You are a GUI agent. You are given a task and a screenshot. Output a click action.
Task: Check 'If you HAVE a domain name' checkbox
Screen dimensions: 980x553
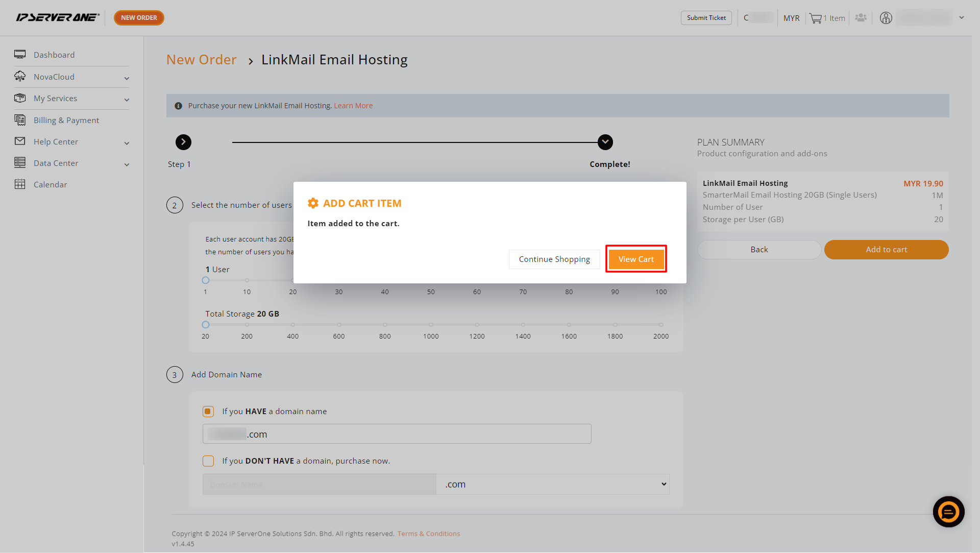pyautogui.click(x=208, y=412)
